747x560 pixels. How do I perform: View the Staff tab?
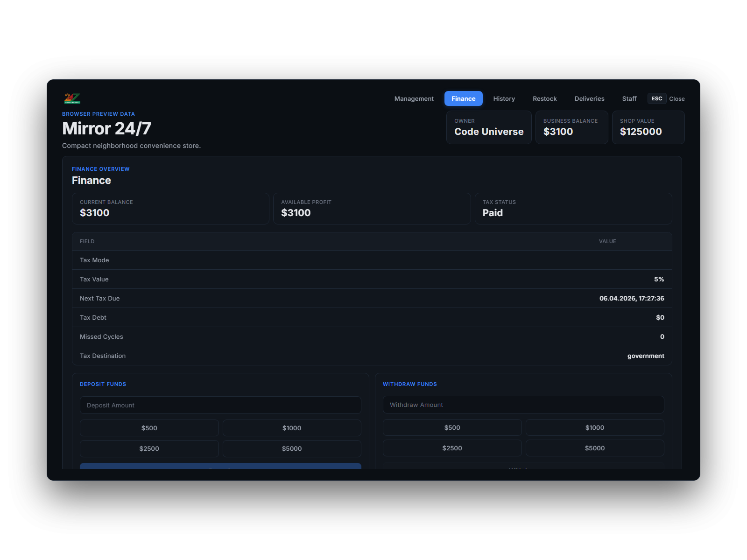629,98
